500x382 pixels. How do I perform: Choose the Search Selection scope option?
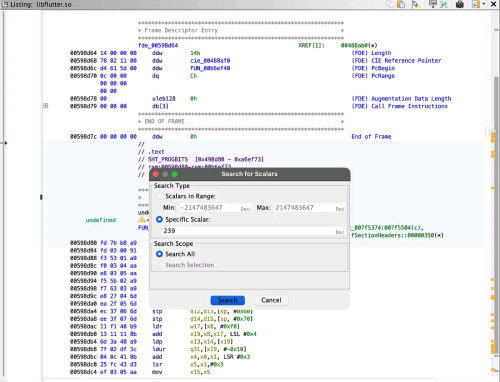coord(159,265)
